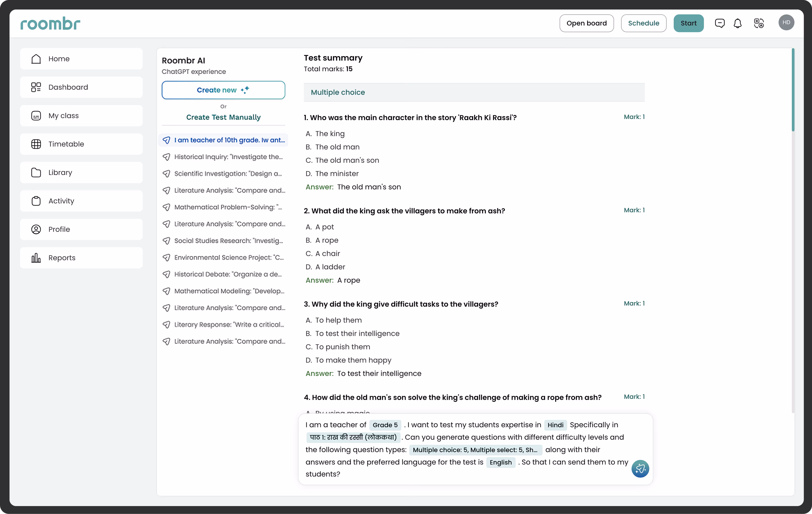This screenshot has width=812, height=514.
Task: Open the Grade 5 selector chip
Action: point(385,425)
